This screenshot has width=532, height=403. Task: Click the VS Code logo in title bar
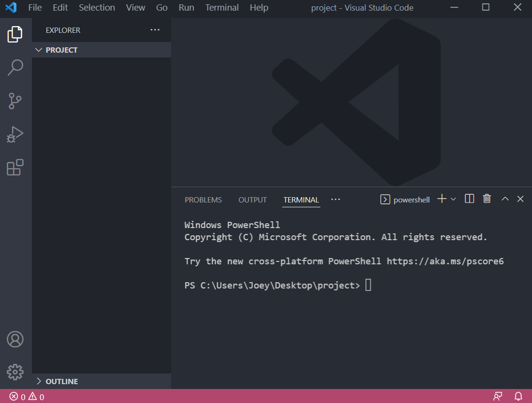[11, 7]
